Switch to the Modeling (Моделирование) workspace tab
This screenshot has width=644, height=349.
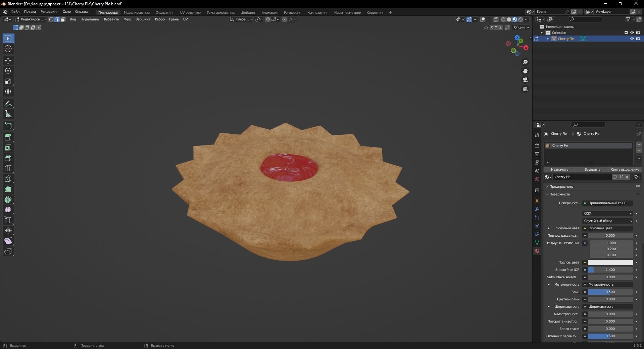[137, 12]
